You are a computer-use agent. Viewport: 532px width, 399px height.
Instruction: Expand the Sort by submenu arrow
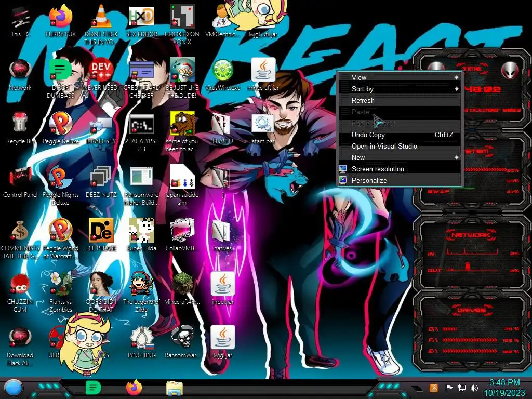point(456,89)
